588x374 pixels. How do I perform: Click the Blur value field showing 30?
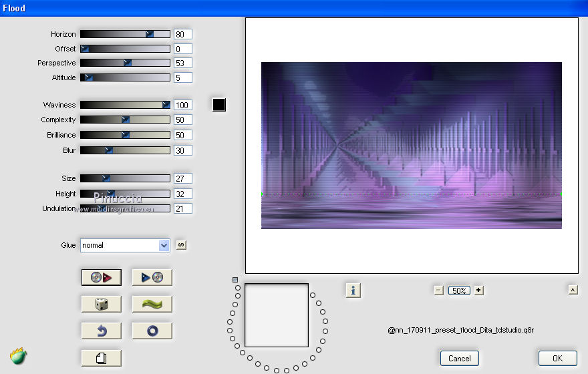pos(183,150)
